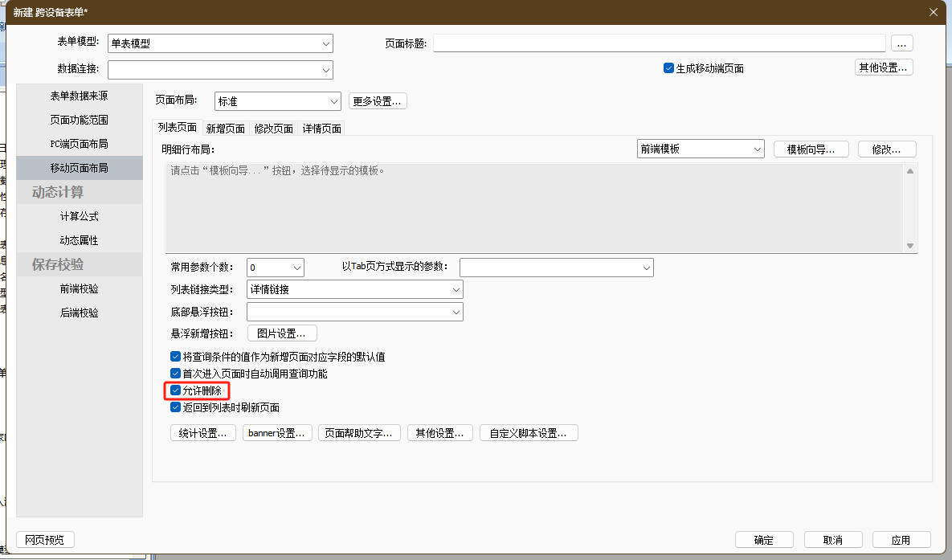Image resolution: width=952 pixels, height=560 pixels.
Task: Click the 模板向导... button
Action: pos(811,149)
